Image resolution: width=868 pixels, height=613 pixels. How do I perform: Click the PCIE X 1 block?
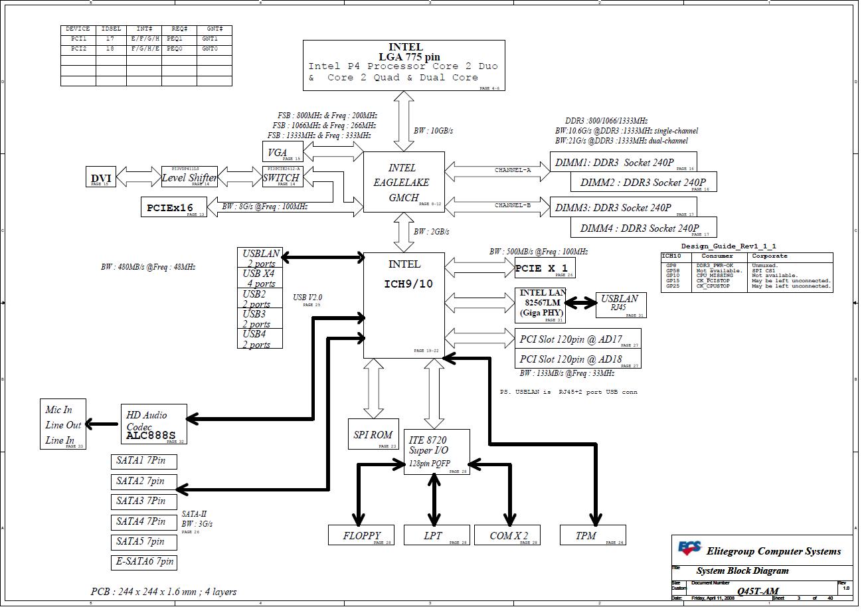click(545, 268)
